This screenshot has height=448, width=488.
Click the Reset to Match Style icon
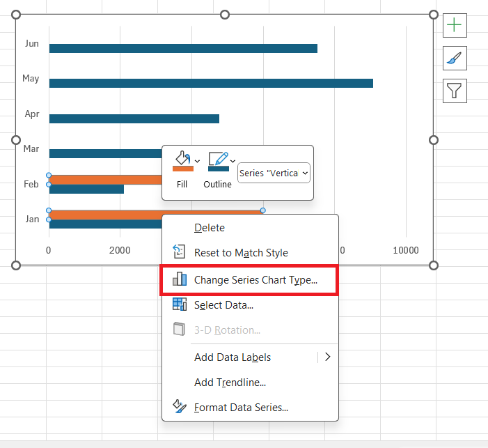[x=179, y=252]
